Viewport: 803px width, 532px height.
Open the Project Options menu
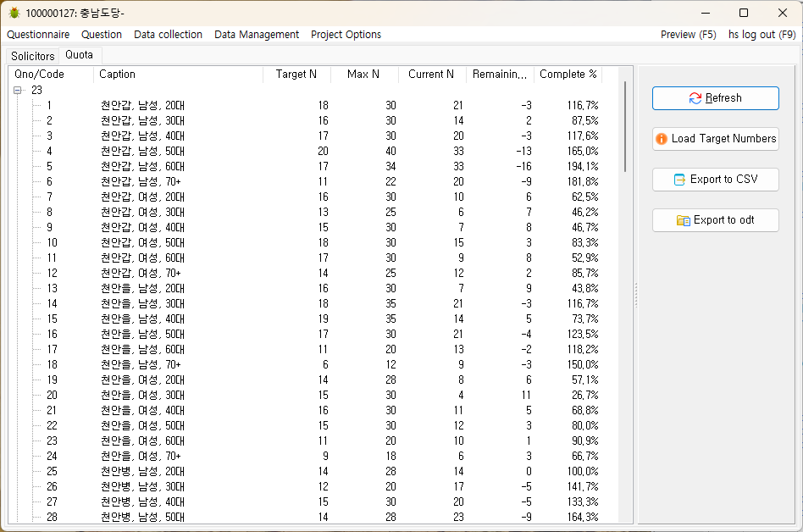pos(346,35)
